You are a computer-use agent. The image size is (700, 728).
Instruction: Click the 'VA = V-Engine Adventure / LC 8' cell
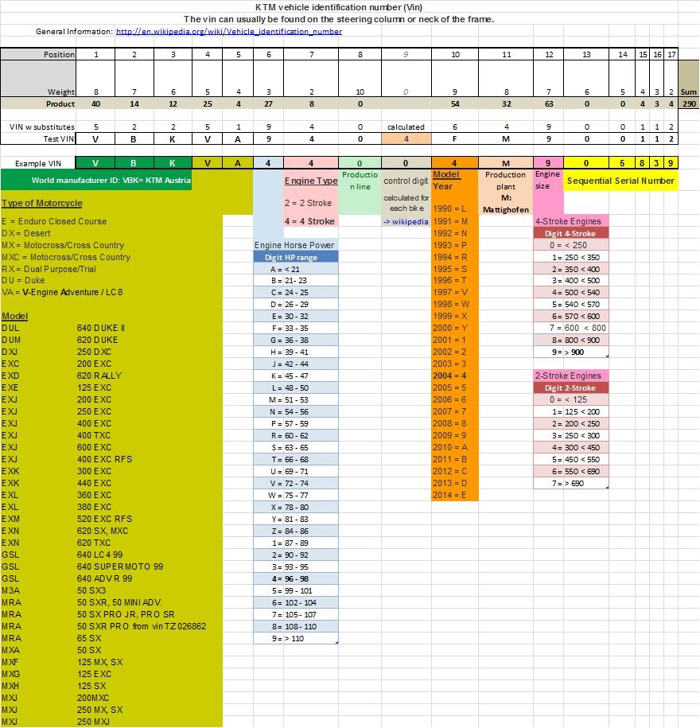[x=64, y=293]
